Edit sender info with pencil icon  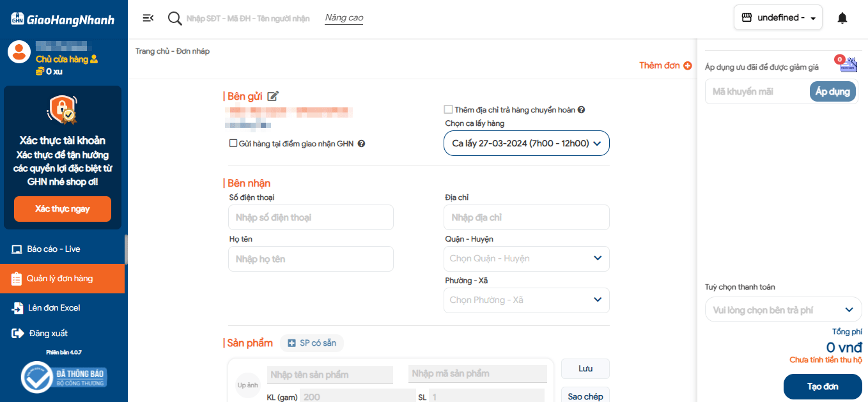(273, 97)
